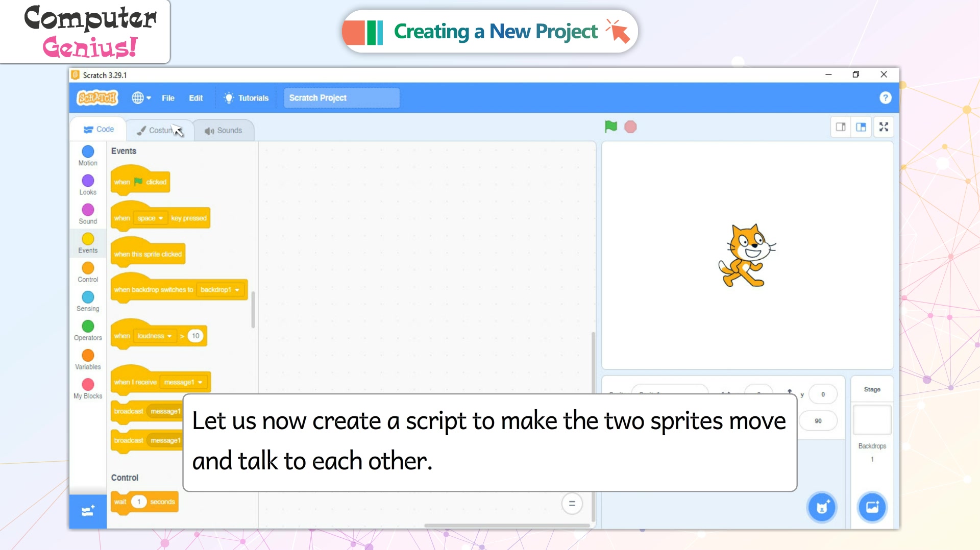
Task: Click the Choose a Backdrop button
Action: tap(872, 507)
